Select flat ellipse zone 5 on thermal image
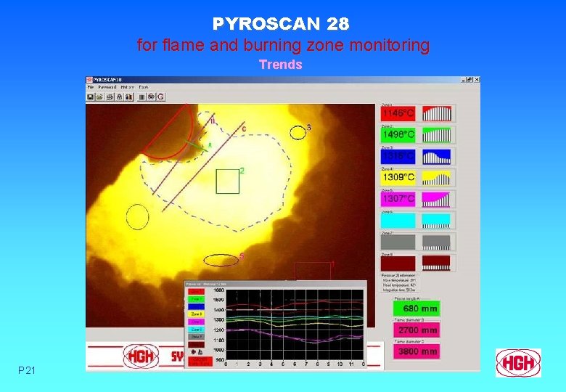 click(x=221, y=261)
